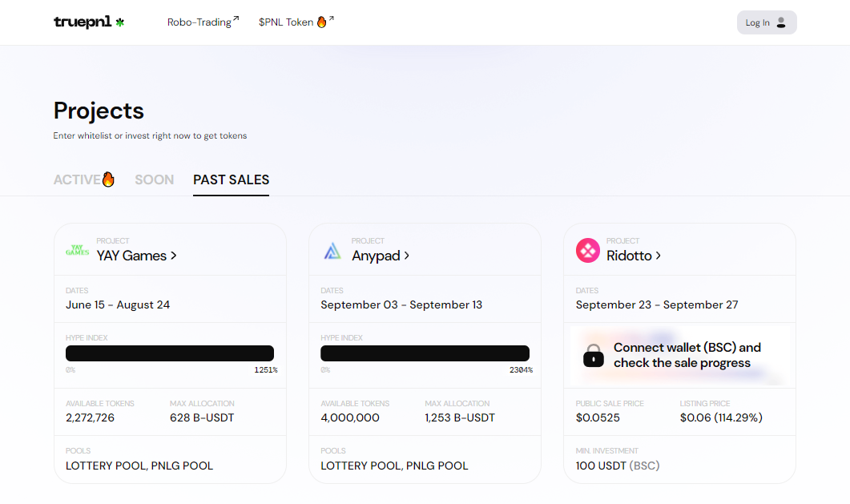Click the user avatar icon in Log In
This screenshot has height=504, width=850.
tap(781, 22)
